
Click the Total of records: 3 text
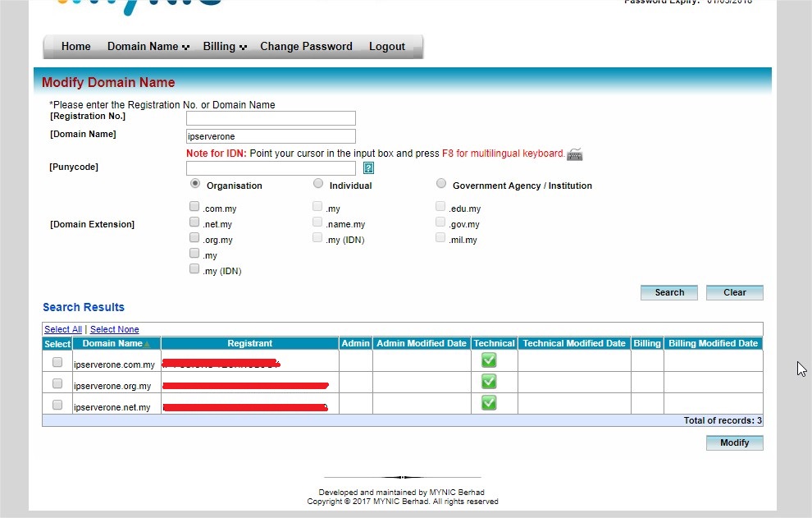tap(723, 420)
